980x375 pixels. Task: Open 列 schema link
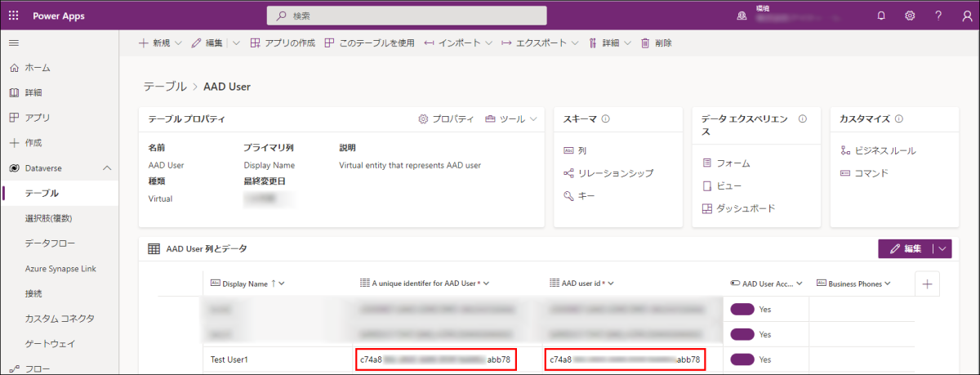click(575, 151)
